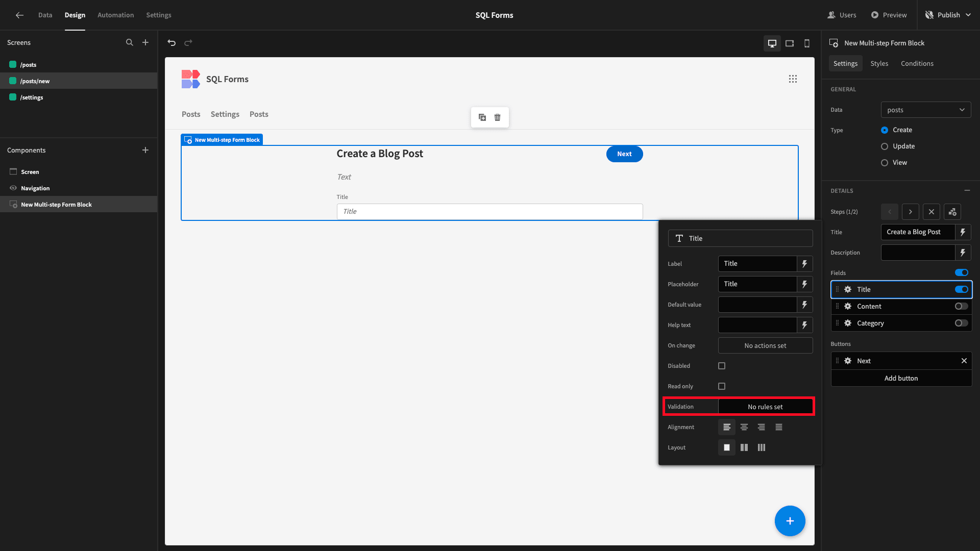The width and height of the screenshot is (980, 551).
Task: Click the undo arrow icon in toolbar
Action: click(171, 42)
